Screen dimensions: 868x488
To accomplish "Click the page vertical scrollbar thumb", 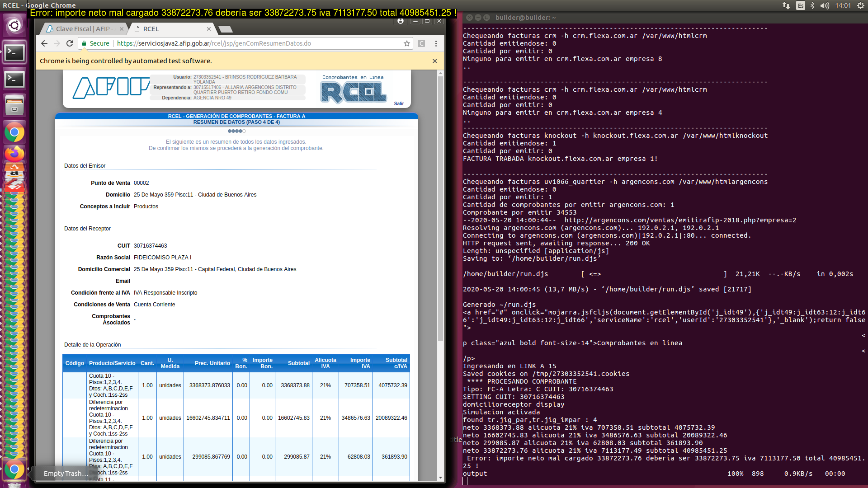I will click(440, 209).
